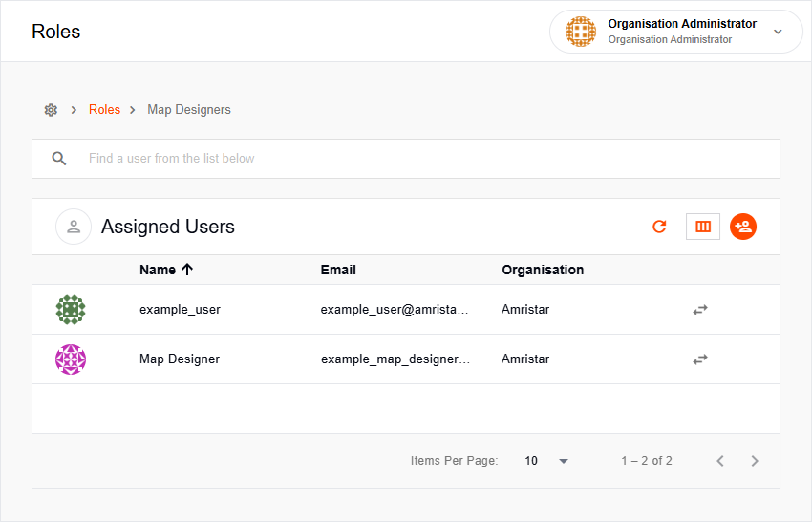The image size is (812, 522).
Task: Click the Map Designer pink avatar
Action: tap(71, 359)
